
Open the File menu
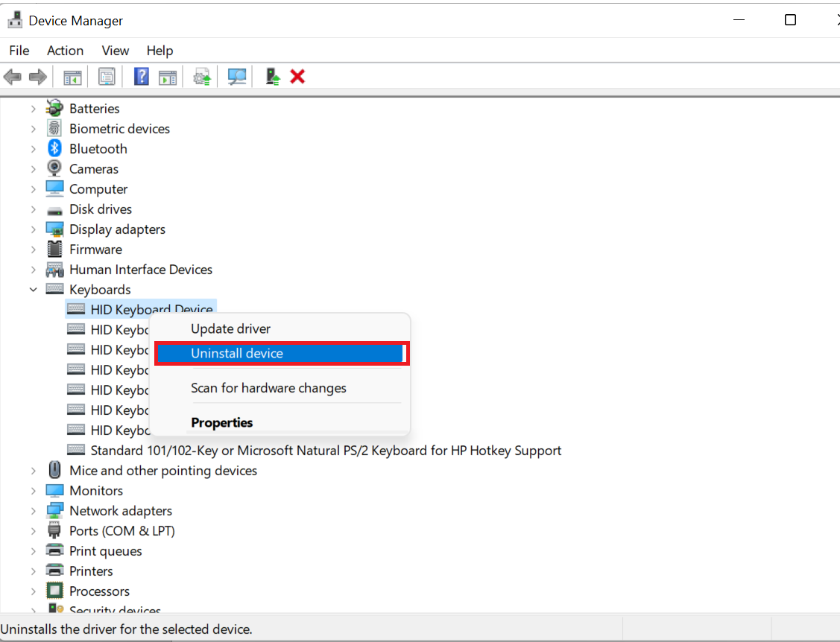point(19,51)
